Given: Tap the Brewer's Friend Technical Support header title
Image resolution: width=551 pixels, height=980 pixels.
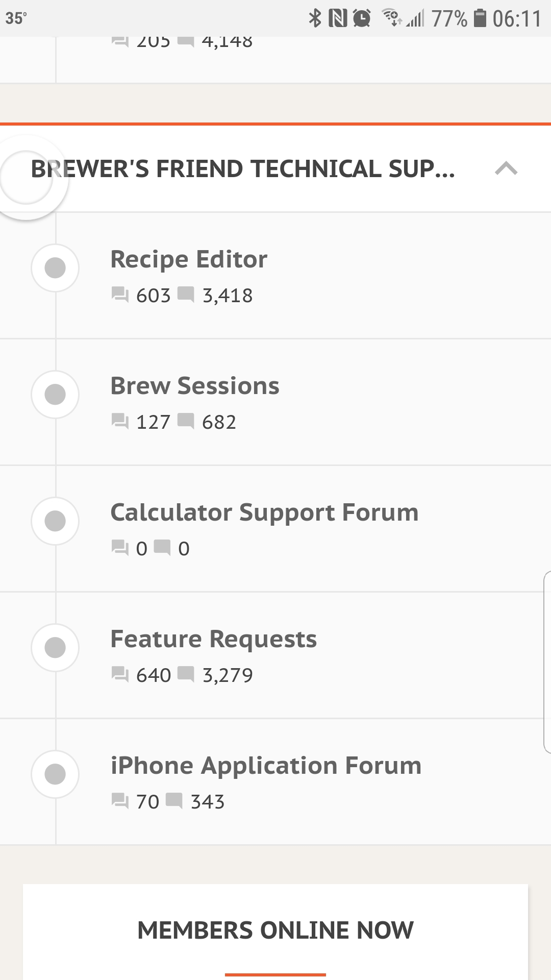Looking at the screenshot, I should 243,169.
